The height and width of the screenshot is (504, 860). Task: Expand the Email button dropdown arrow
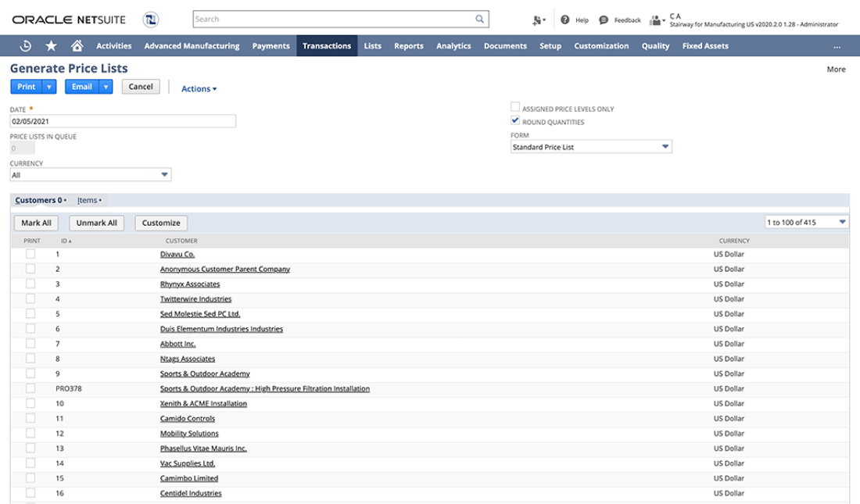click(x=106, y=87)
